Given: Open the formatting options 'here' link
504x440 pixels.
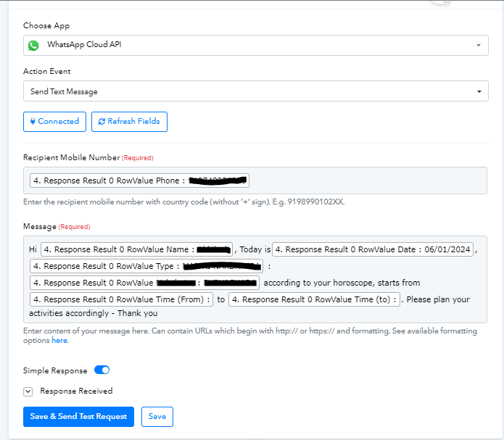Looking at the screenshot, I should [x=59, y=341].
